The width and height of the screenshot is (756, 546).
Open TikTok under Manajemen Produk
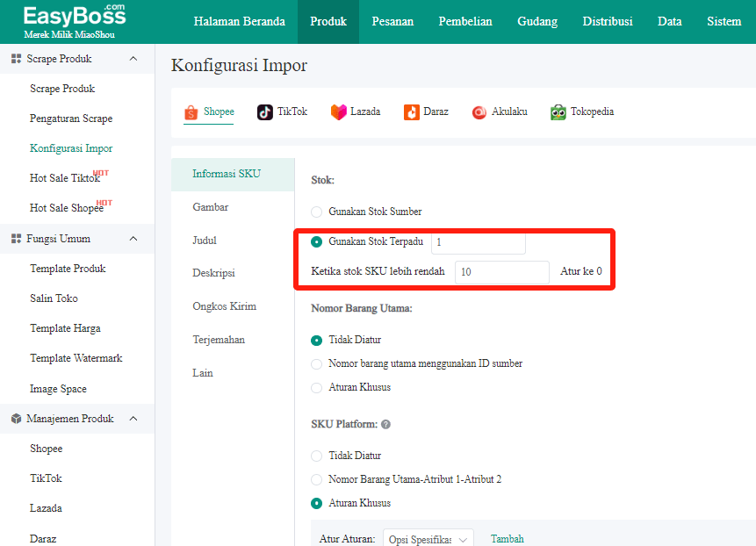47,478
